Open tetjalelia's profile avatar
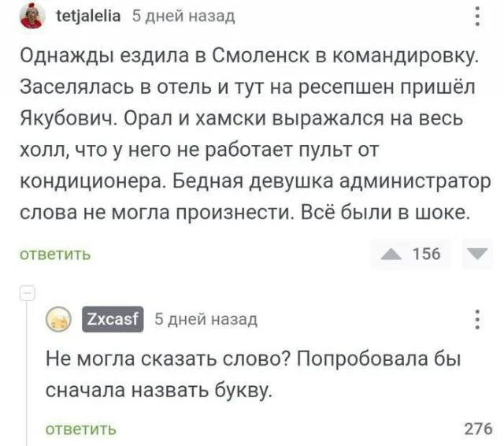504x446 pixels. point(31,15)
